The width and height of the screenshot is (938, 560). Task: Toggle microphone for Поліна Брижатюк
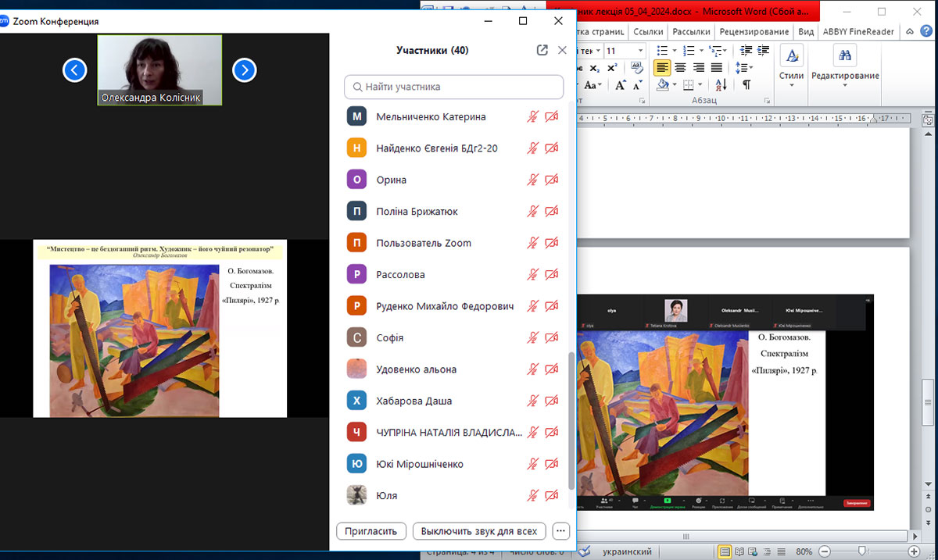533,212
